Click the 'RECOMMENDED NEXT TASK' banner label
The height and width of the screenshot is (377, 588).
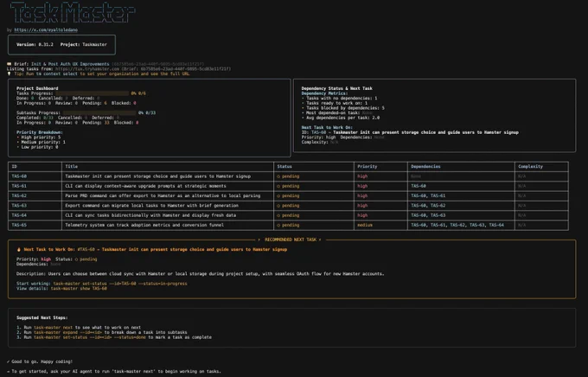pos(291,240)
